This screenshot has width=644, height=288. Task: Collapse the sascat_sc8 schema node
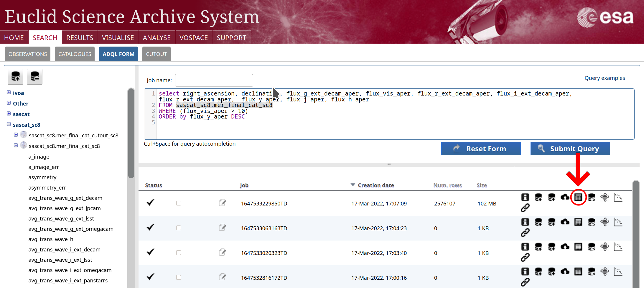(x=9, y=124)
